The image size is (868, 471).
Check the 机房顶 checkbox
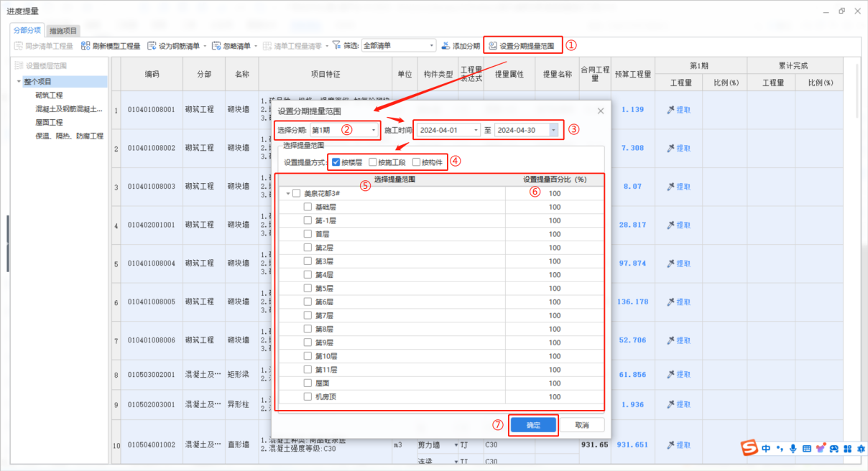(x=308, y=396)
